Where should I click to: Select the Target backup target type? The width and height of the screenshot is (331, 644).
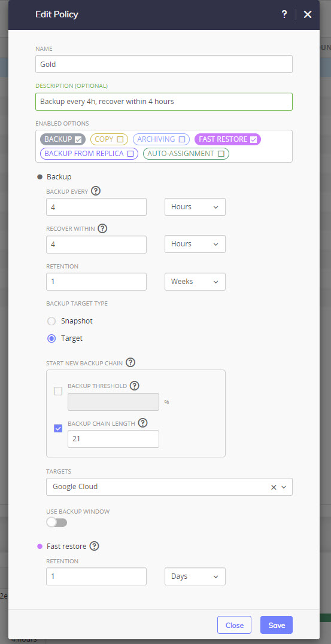(52, 339)
